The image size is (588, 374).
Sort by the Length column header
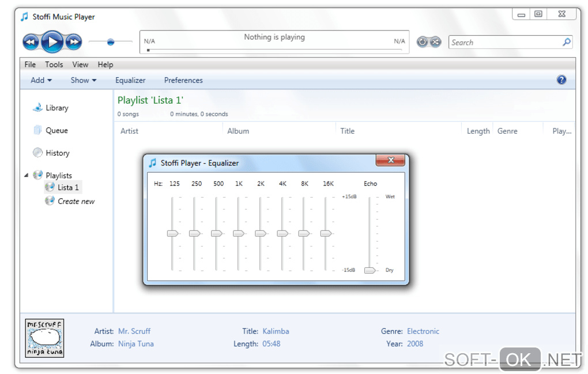(x=478, y=131)
